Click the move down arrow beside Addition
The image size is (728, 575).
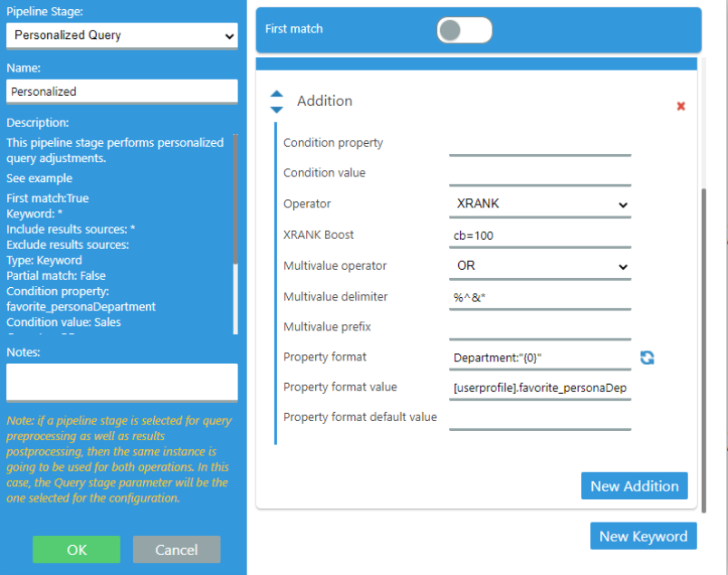coord(277,110)
